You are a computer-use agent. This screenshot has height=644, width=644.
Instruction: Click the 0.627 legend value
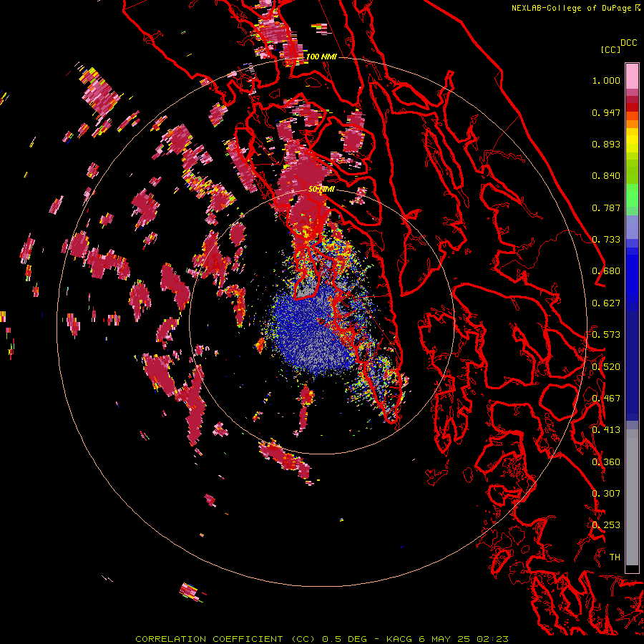[606, 303]
